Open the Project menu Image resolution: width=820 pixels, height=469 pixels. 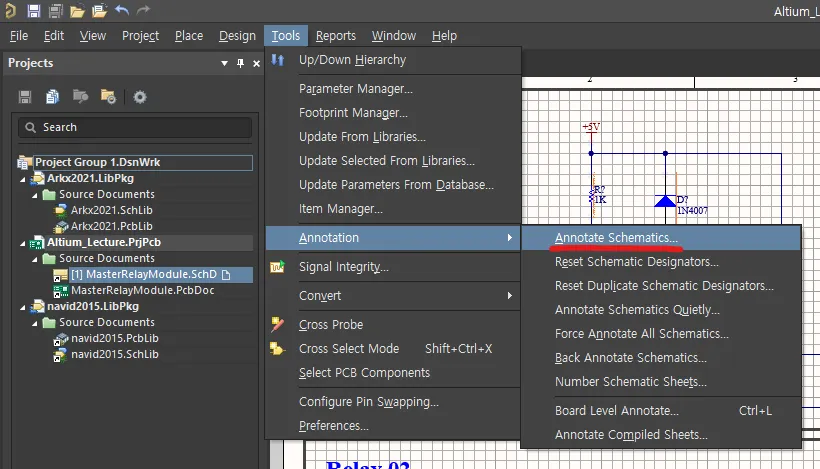[x=140, y=36]
